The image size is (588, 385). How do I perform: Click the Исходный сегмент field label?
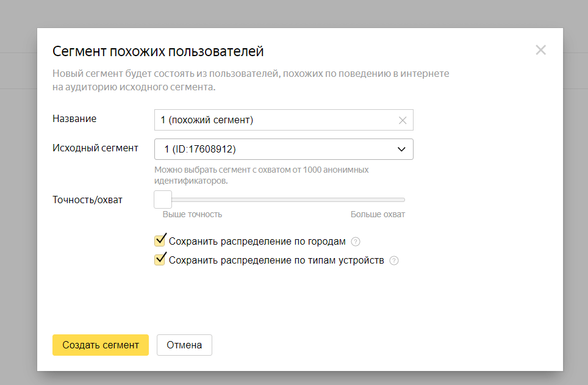pos(95,148)
